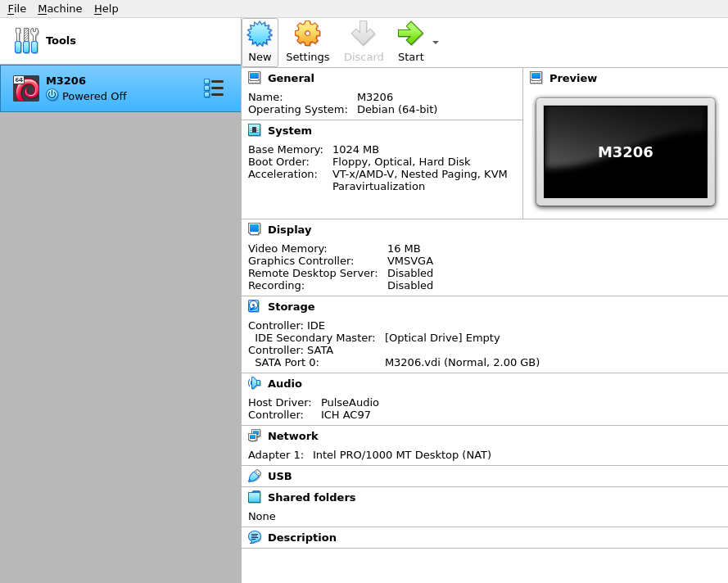The width and height of the screenshot is (728, 583).
Task: Click the USB section plug icon
Action: pos(255,476)
